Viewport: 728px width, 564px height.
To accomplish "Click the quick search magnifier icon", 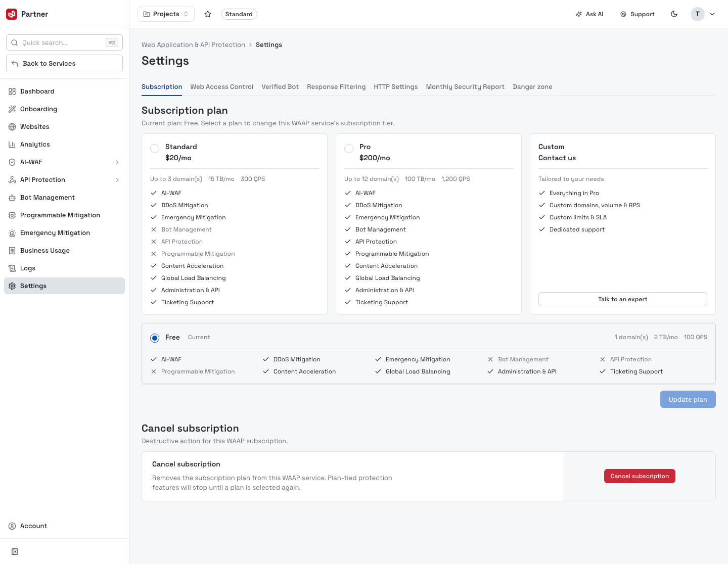I will click(x=15, y=43).
